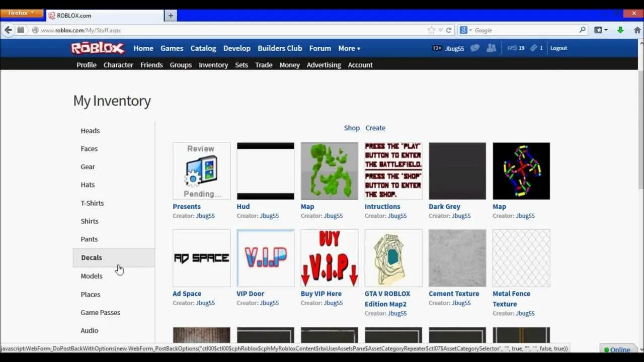
Task: Open the green downloads arrow
Action: [620, 30]
